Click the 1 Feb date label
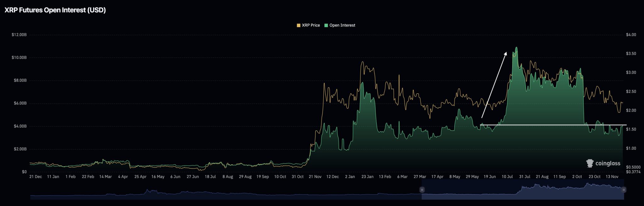Image resolution: width=644 pixels, height=206 pixels. point(70,177)
